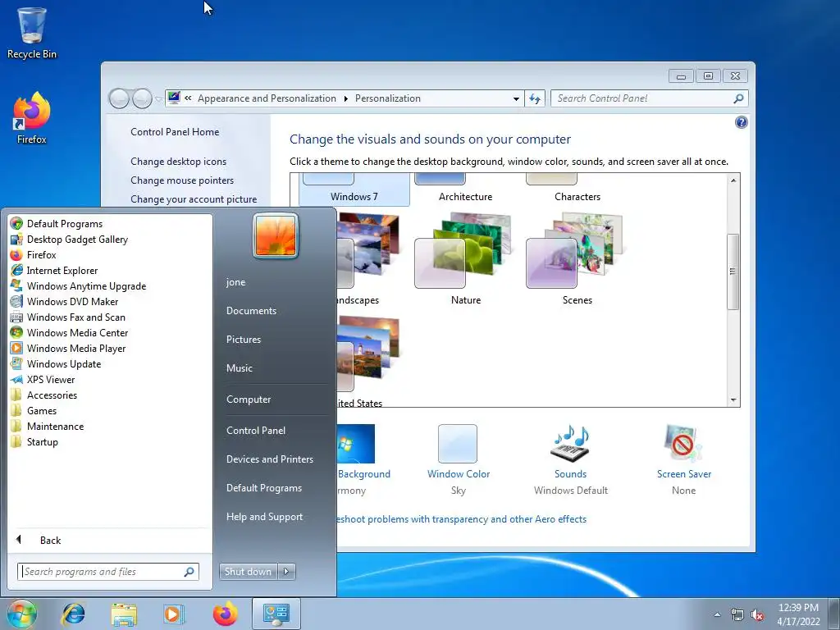Show hidden system tray icons

tap(717, 614)
